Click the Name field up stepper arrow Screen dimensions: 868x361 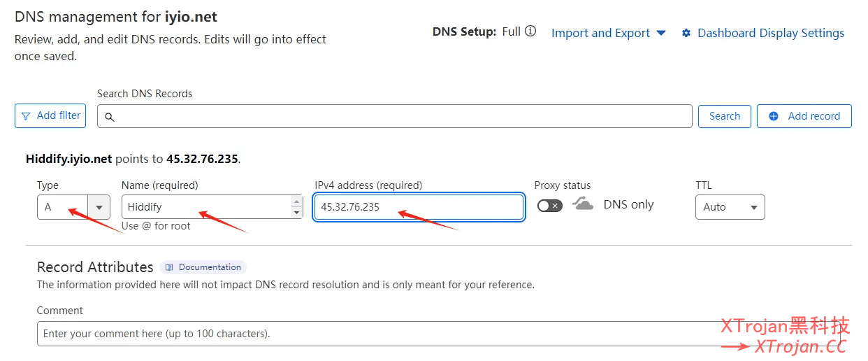pos(296,201)
